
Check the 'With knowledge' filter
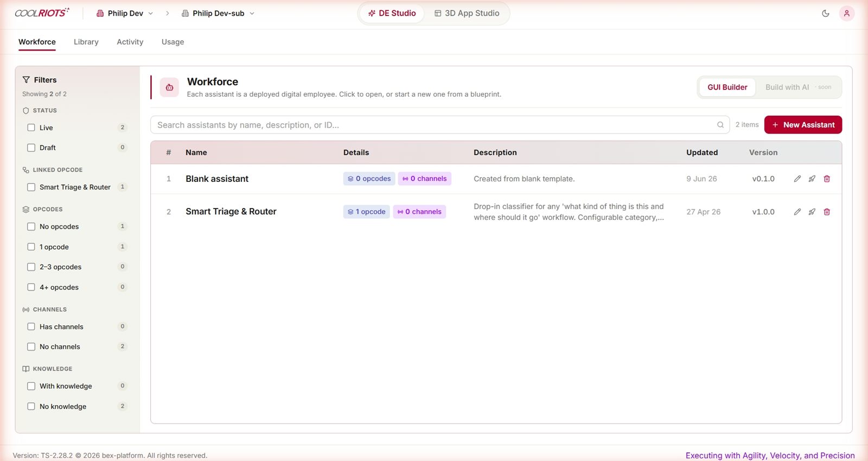coord(31,386)
